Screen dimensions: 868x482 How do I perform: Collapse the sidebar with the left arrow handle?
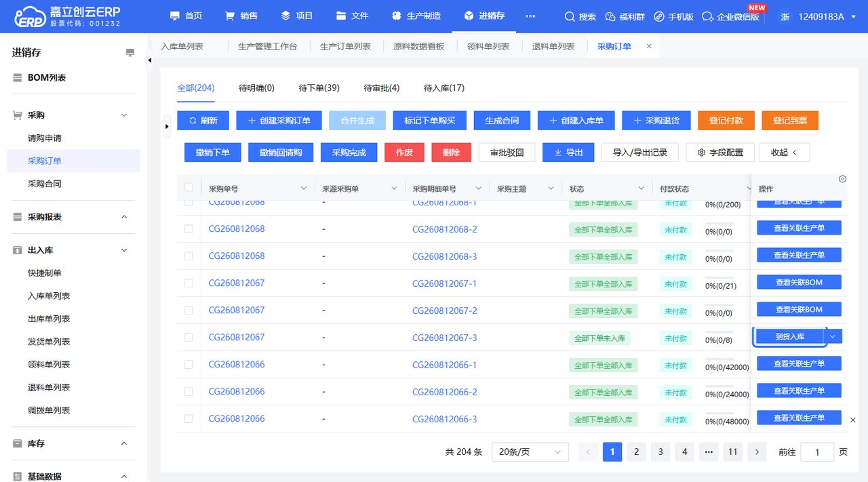[x=150, y=60]
